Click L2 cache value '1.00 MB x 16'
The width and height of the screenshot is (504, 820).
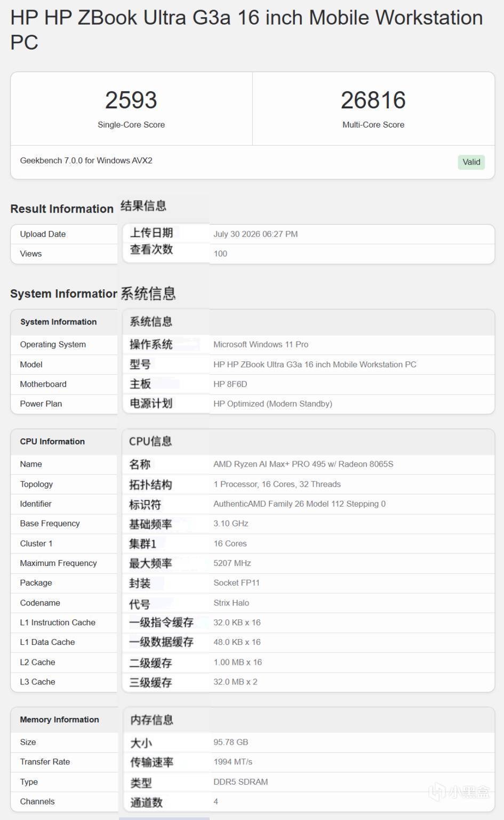237,662
